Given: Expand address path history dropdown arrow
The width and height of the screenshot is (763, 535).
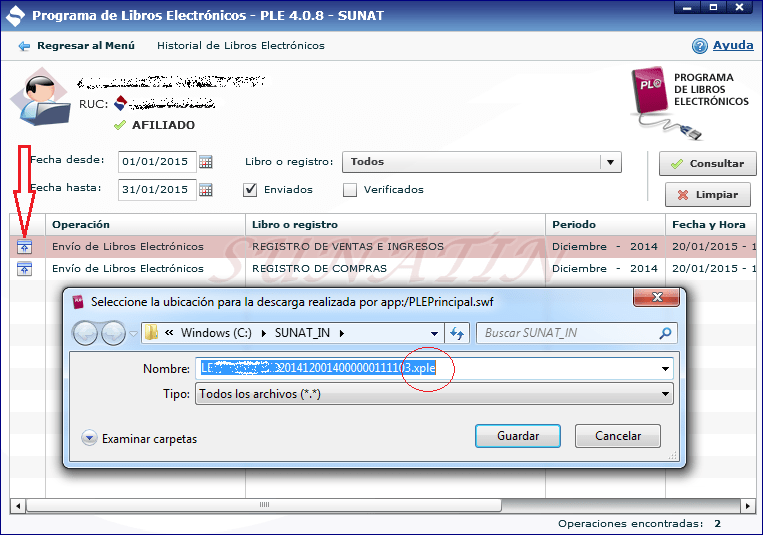Looking at the screenshot, I should [x=434, y=333].
